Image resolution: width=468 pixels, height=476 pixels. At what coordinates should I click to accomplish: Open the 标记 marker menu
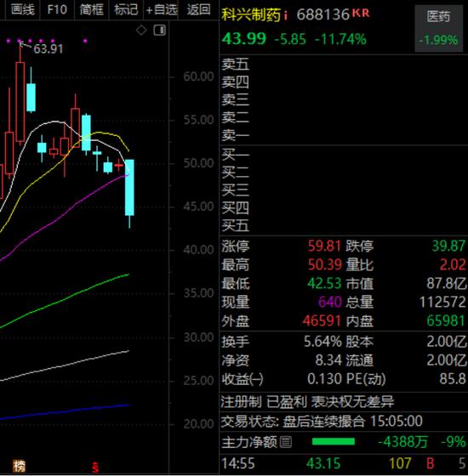pos(126,9)
